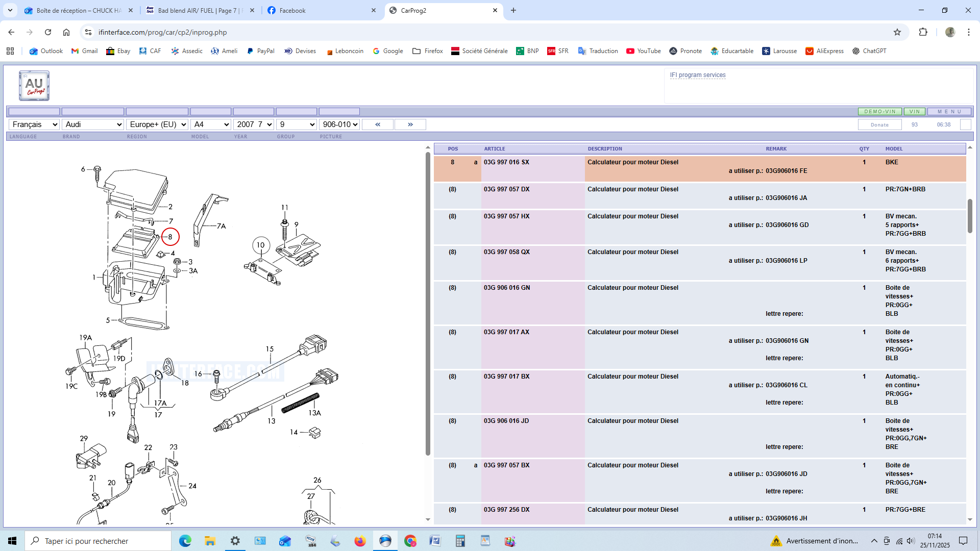980x551 pixels.
Task: Open the Chrome three-dot menu
Action: click(969, 32)
